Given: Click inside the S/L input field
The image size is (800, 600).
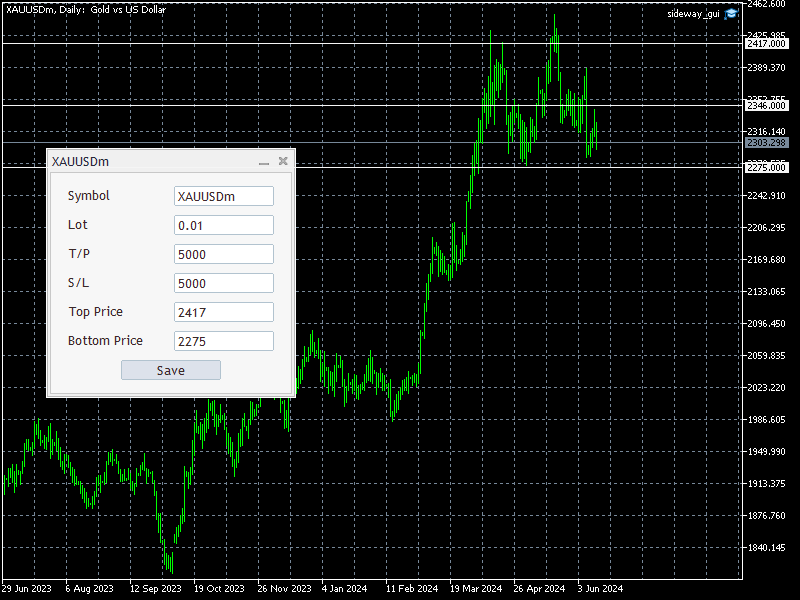Looking at the screenshot, I should click(223, 282).
